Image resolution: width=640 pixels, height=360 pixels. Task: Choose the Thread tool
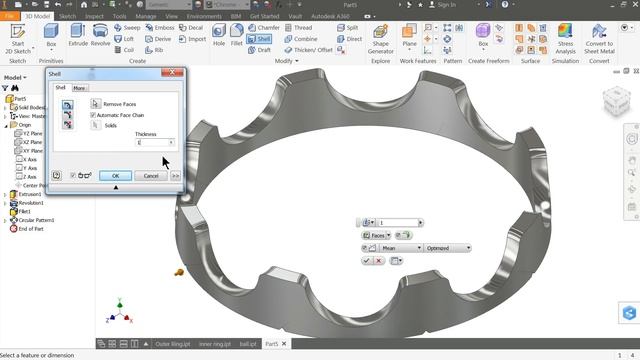coord(298,28)
